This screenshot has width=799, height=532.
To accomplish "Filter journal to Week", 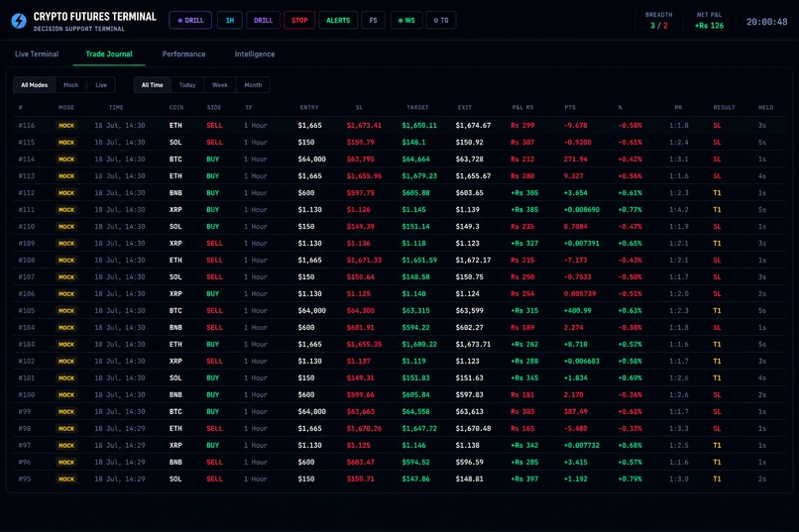I will [220, 85].
